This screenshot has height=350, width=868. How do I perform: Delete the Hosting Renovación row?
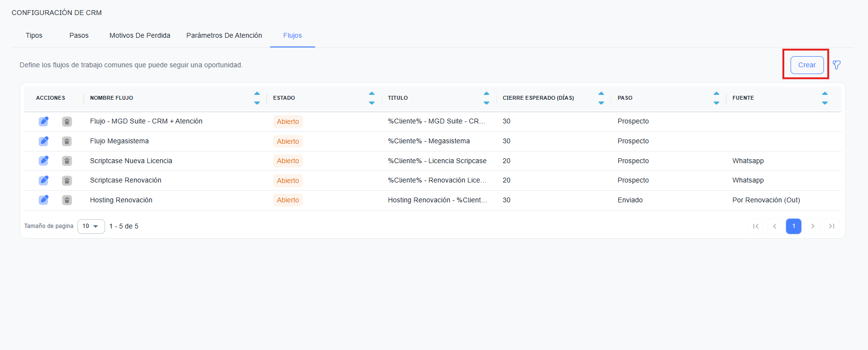coord(67,200)
